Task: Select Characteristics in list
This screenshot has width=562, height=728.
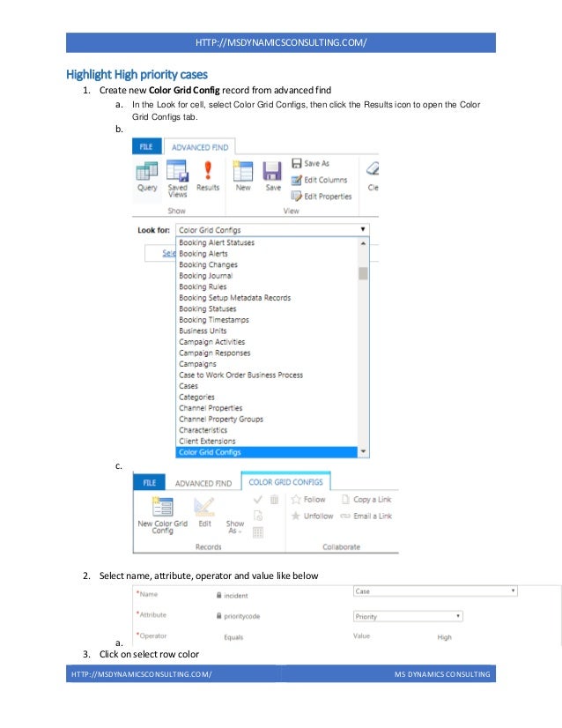Action: [x=203, y=430]
